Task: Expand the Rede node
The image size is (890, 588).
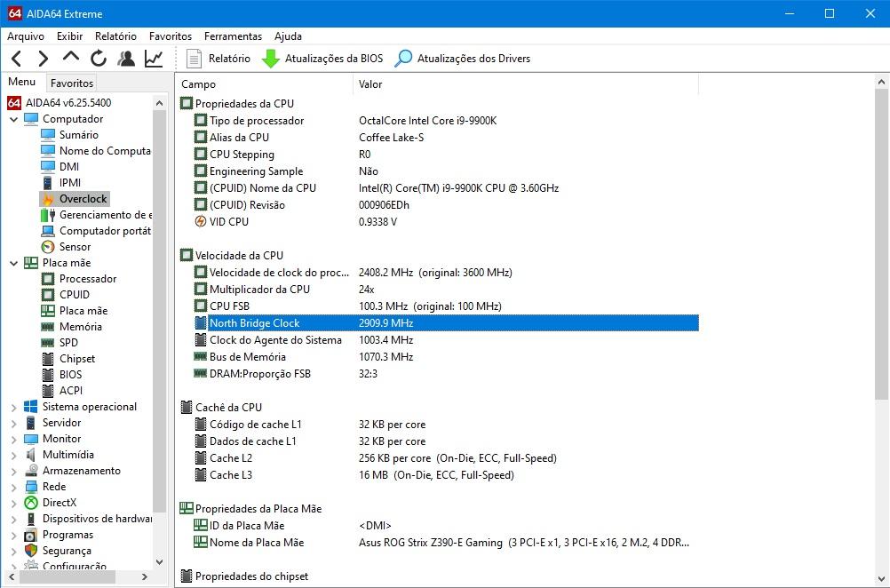Action: click(x=13, y=487)
